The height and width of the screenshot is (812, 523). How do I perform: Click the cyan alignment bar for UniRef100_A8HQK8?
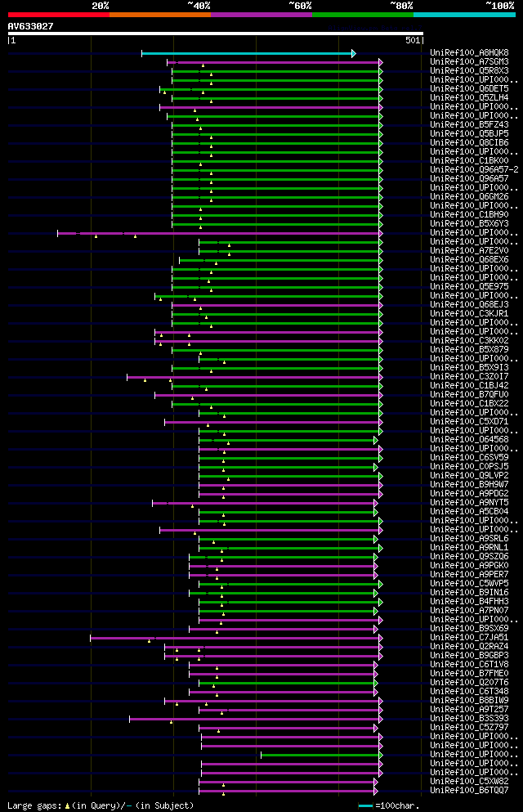248,53
